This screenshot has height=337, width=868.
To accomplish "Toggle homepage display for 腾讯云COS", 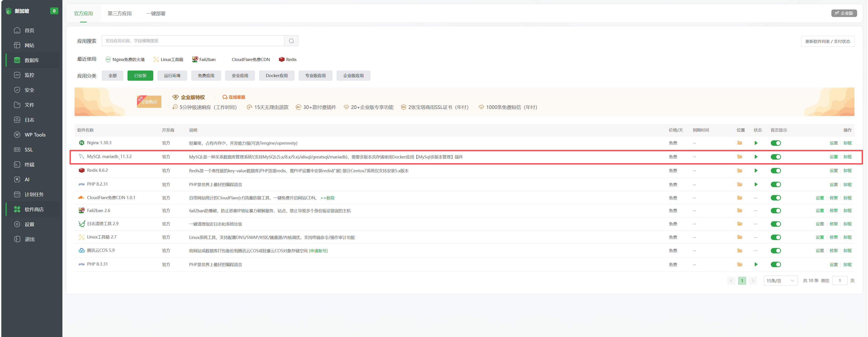I will (x=776, y=251).
